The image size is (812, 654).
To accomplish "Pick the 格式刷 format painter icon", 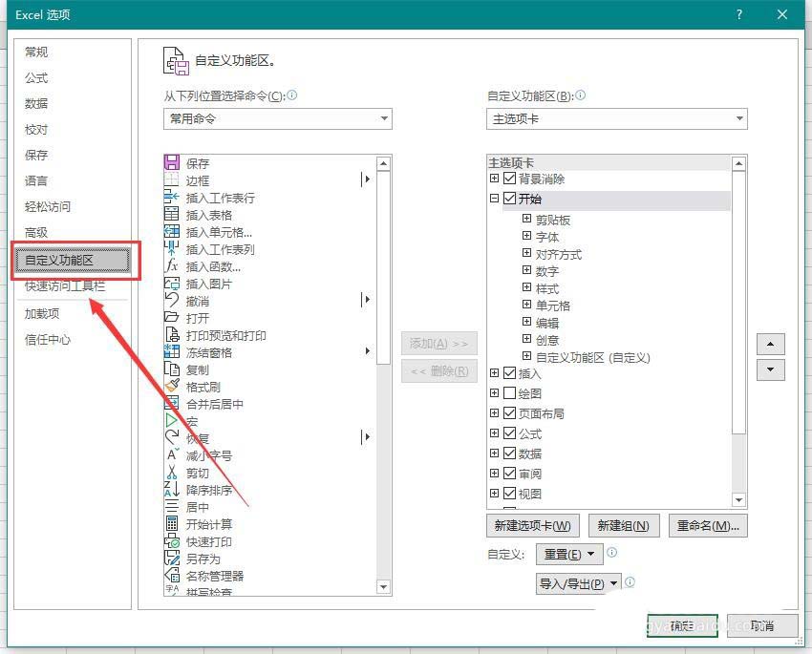I will [171, 386].
